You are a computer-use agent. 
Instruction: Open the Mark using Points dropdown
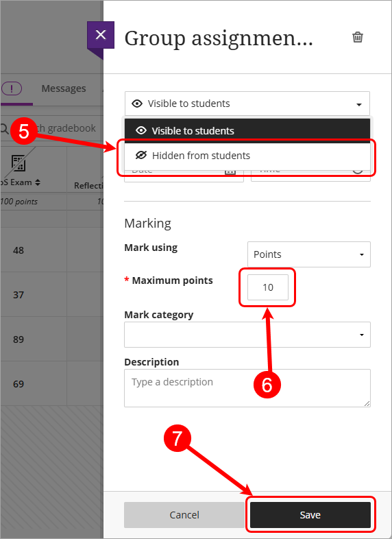pos(309,254)
